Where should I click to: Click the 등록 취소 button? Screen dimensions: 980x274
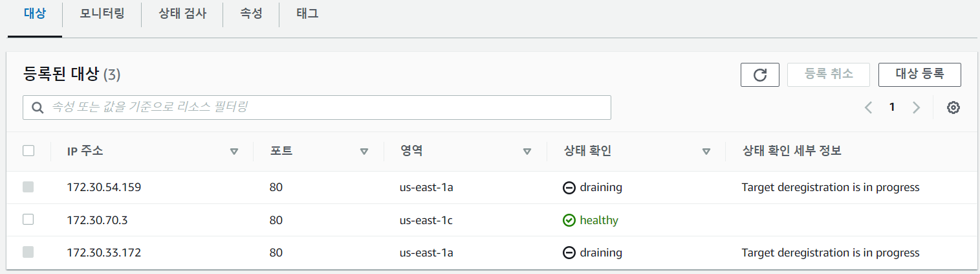(829, 74)
